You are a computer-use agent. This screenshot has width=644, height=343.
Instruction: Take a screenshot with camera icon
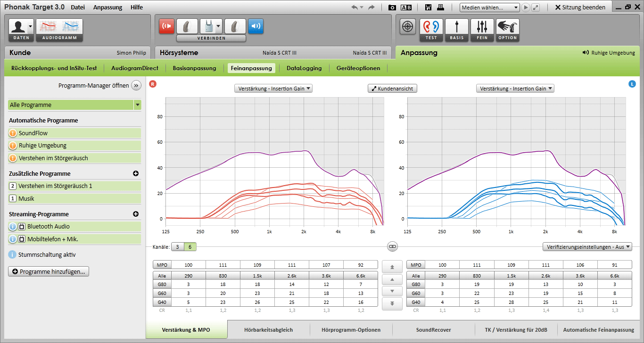tap(392, 7)
